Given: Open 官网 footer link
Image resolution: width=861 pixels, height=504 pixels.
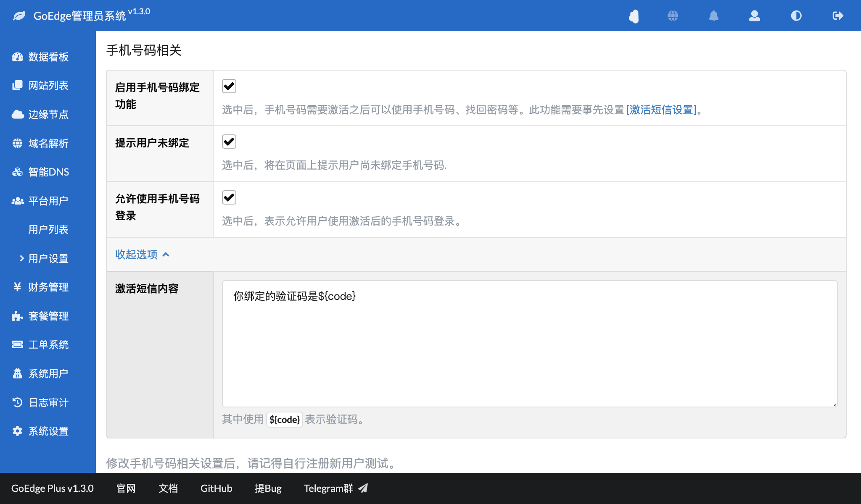Looking at the screenshot, I should tap(126, 488).
